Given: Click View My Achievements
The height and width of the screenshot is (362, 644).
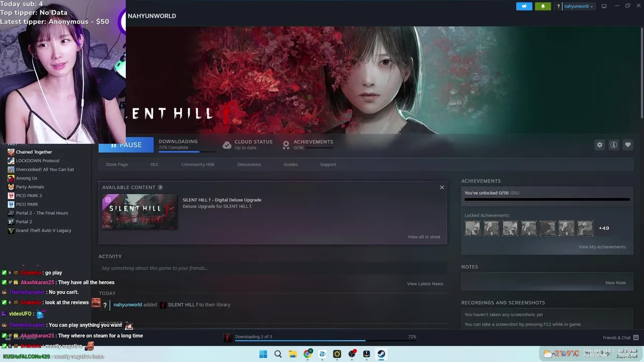Looking at the screenshot, I should point(602,247).
